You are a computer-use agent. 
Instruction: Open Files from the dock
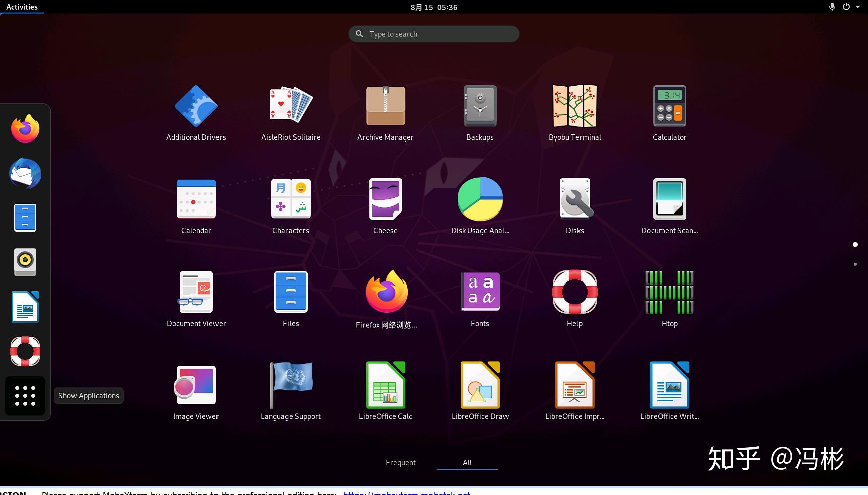pyautogui.click(x=25, y=218)
